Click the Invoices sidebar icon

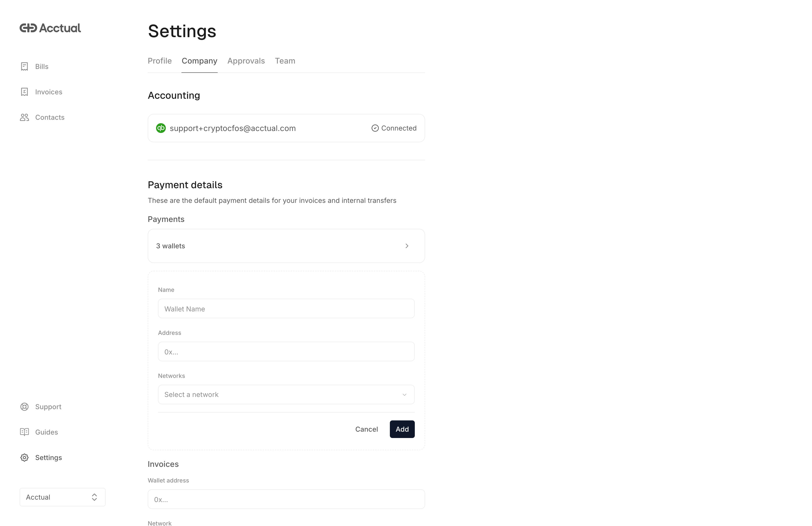click(24, 92)
